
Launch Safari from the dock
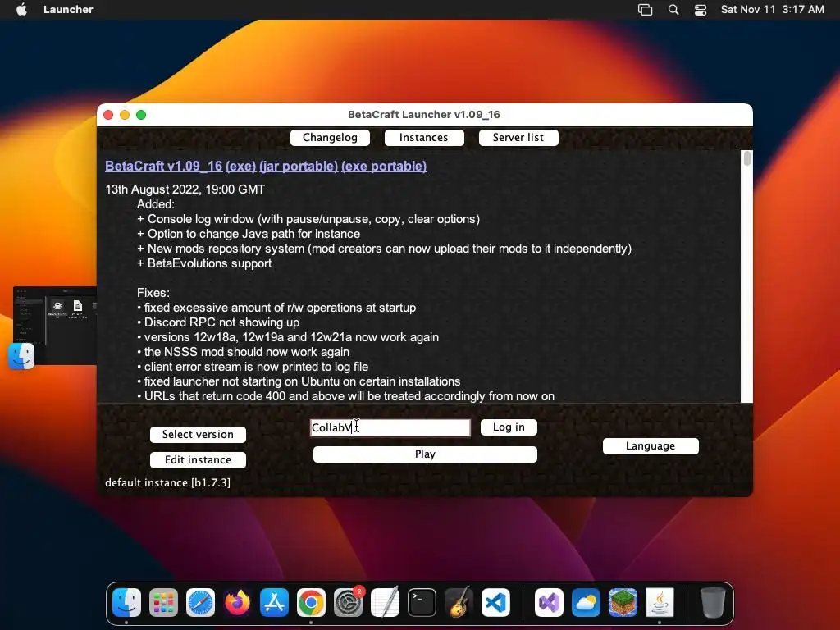tap(200, 603)
